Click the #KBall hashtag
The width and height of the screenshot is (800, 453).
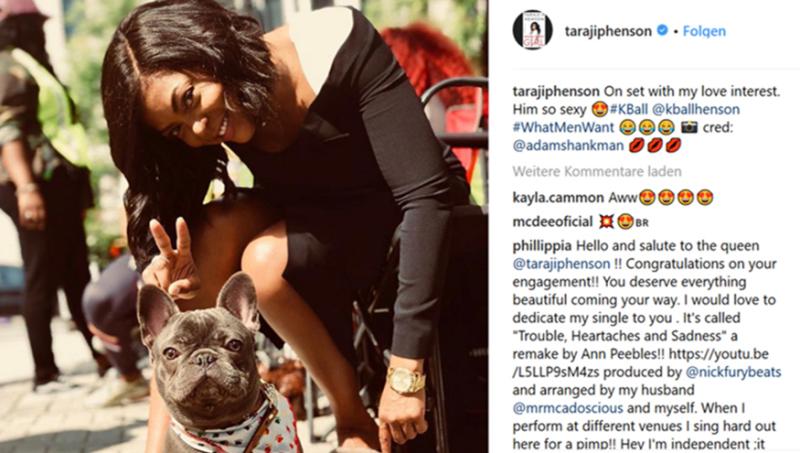click(x=629, y=109)
